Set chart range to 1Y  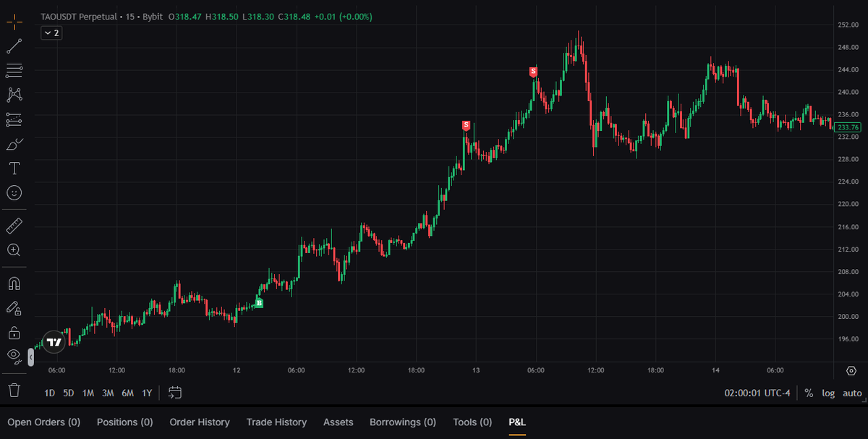147,393
